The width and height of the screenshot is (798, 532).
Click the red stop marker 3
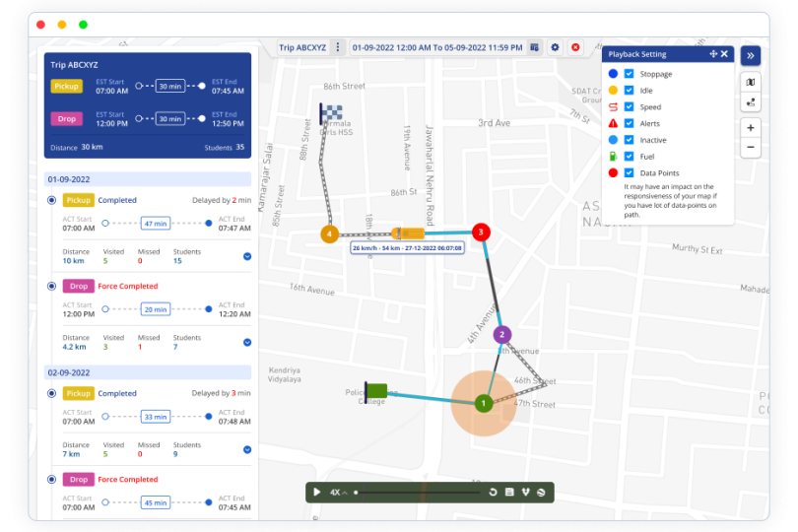coord(481,233)
